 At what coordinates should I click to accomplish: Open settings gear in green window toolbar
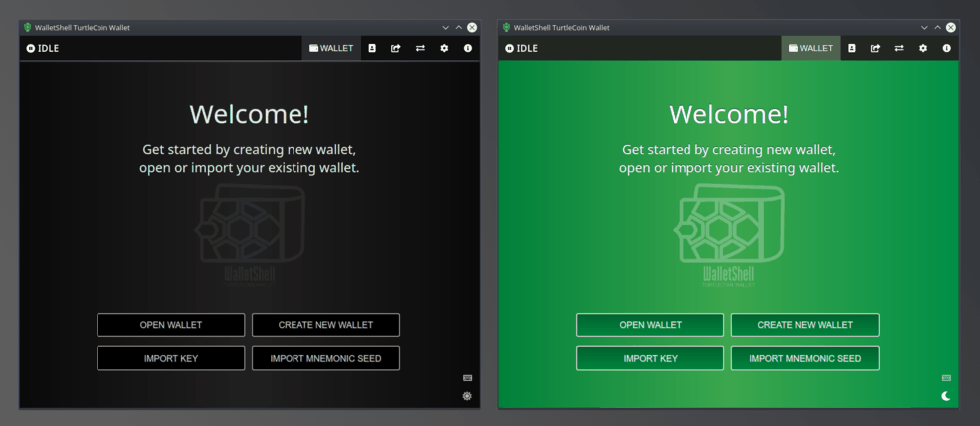(x=923, y=48)
